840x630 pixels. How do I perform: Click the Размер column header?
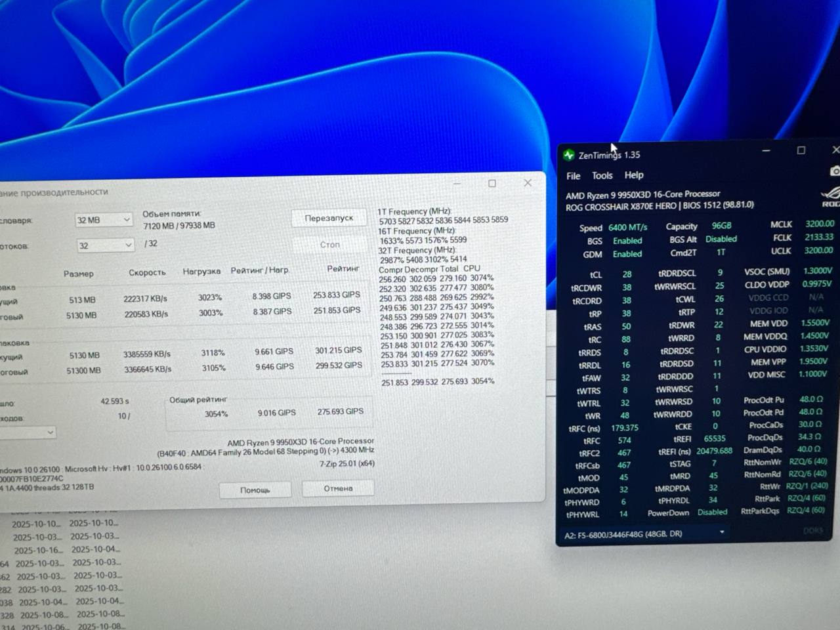(79, 274)
